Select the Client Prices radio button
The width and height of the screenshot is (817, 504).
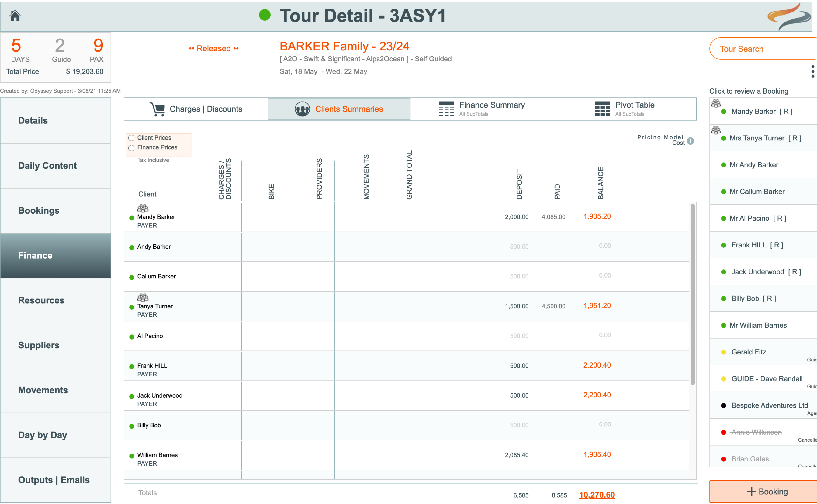131,138
